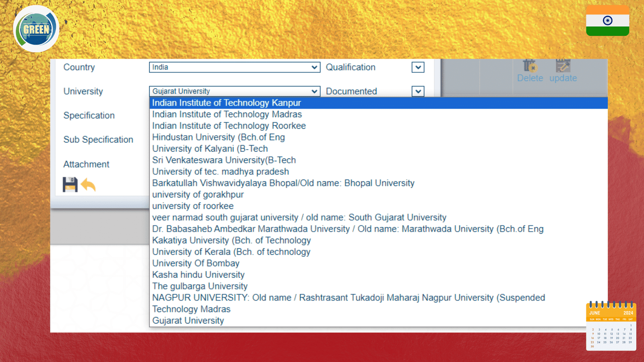Click the India flag icon
This screenshot has height=362, width=644.
click(x=607, y=21)
